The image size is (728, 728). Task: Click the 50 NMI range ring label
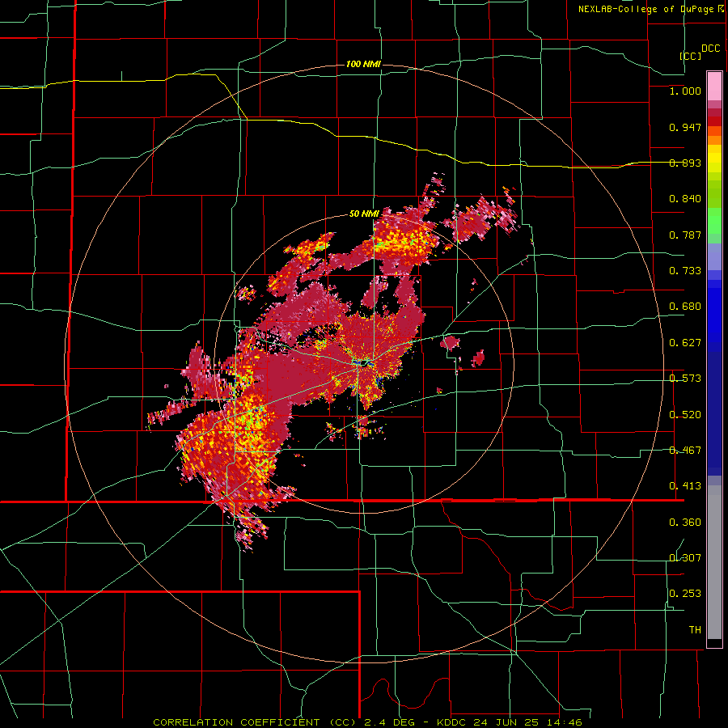pyautogui.click(x=364, y=214)
